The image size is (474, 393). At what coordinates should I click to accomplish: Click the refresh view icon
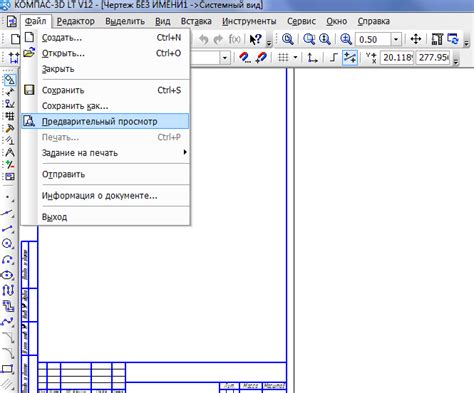453,39
